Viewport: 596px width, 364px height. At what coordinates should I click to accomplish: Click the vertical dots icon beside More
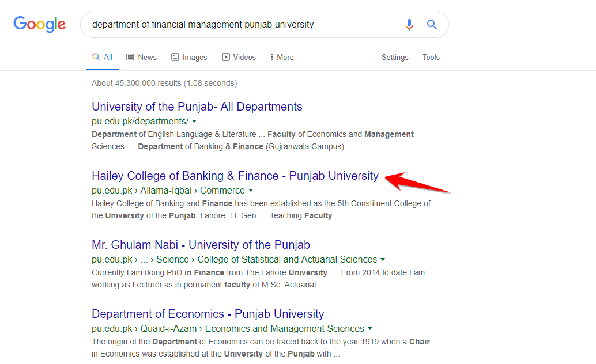pyautogui.click(x=272, y=58)
